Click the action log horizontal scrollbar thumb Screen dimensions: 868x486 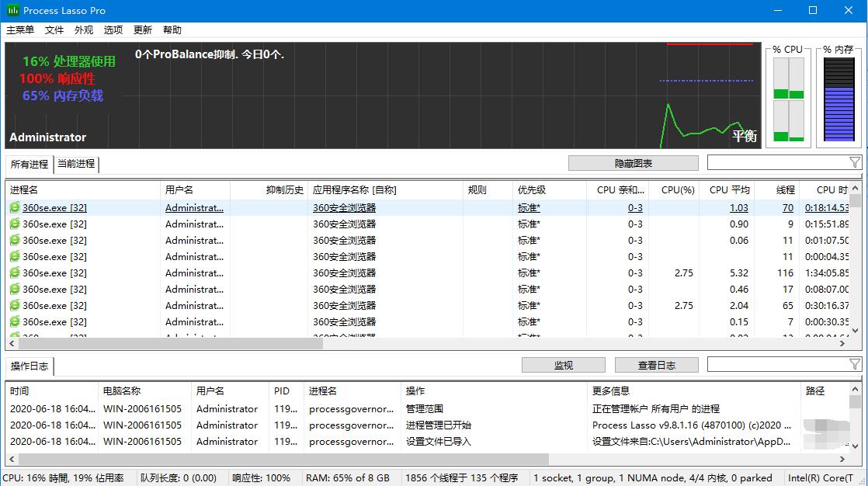(x=283, y=459)
